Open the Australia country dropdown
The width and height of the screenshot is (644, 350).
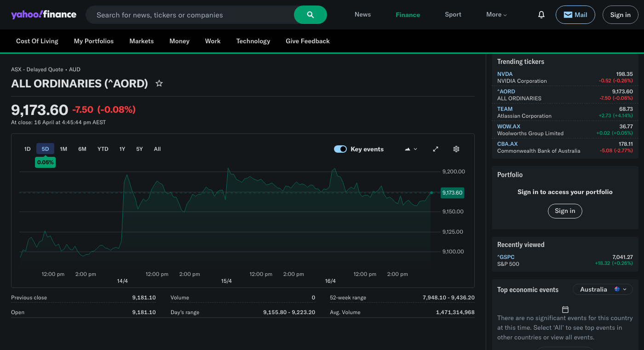click(603, 289)
